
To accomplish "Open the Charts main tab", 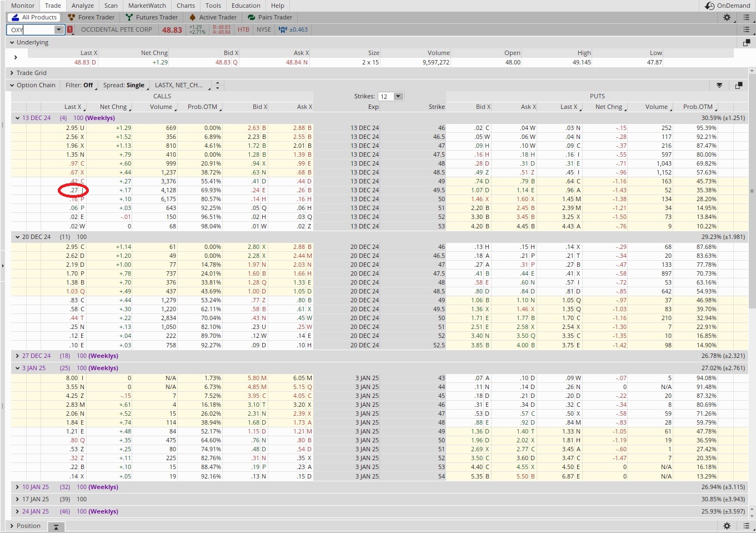I will 186,6.
